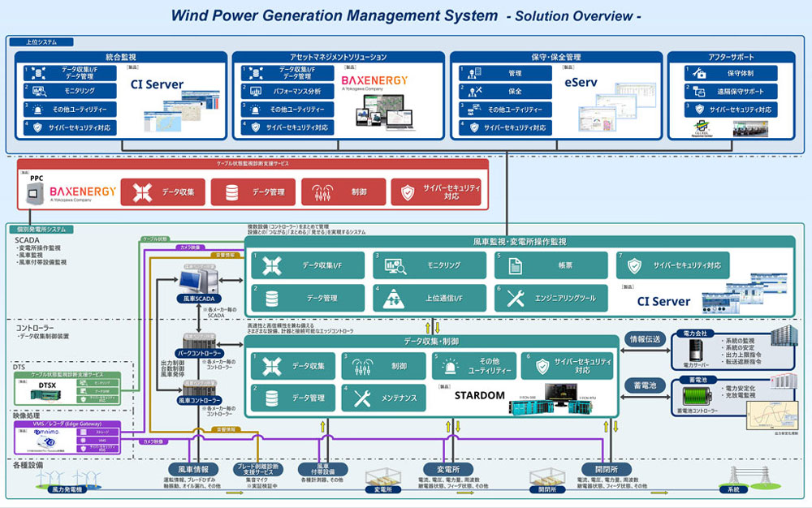Click the red データ収集 box
Image resolution: width=812 pixels, height=508 pixels.
pyautogui.click(x=162, y=192)
